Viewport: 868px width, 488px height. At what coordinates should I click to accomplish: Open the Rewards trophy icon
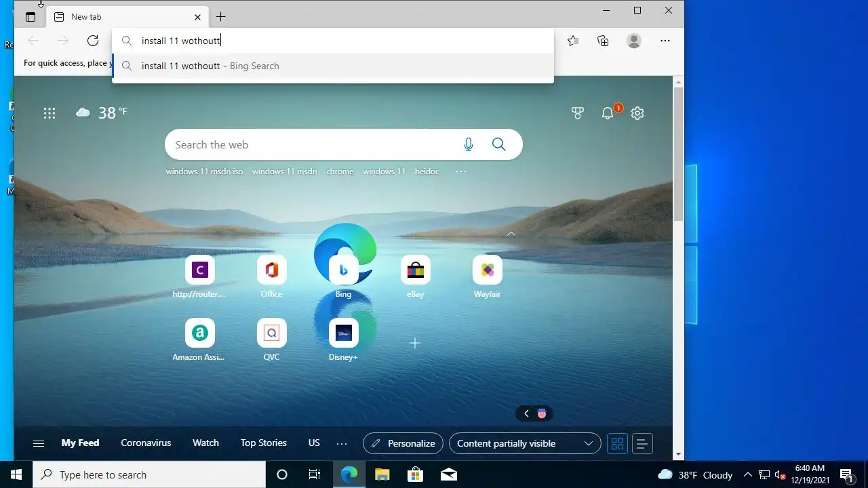[578, 113]
